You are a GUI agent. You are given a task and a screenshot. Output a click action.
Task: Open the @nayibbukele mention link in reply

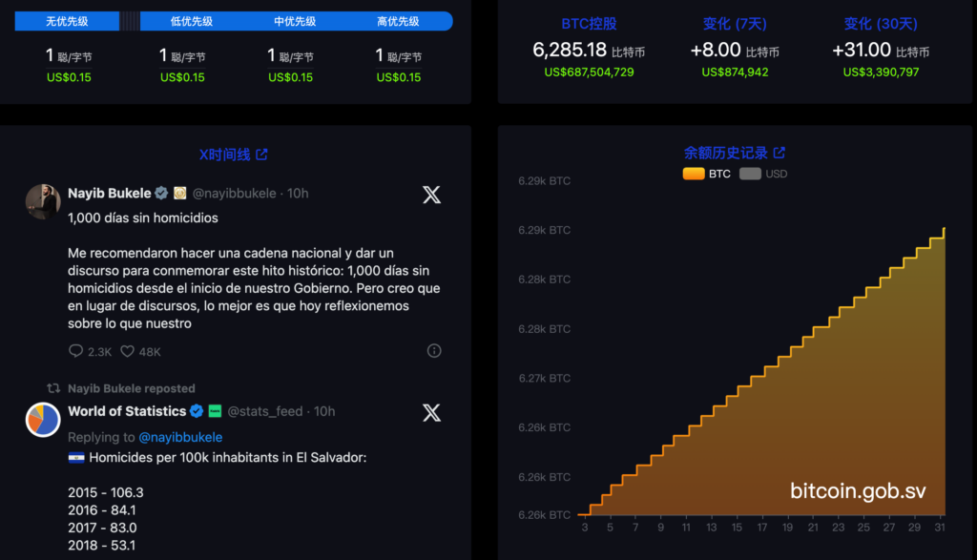180,437
